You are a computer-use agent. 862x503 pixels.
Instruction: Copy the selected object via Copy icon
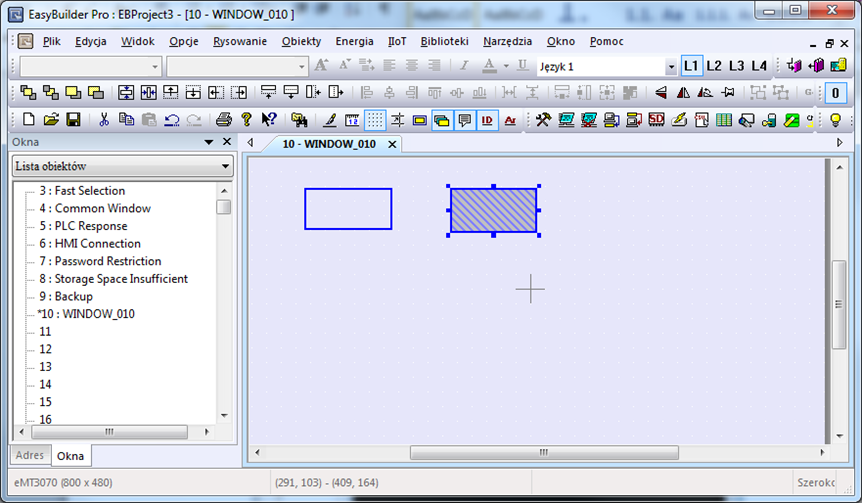click(x=126, y=119)
